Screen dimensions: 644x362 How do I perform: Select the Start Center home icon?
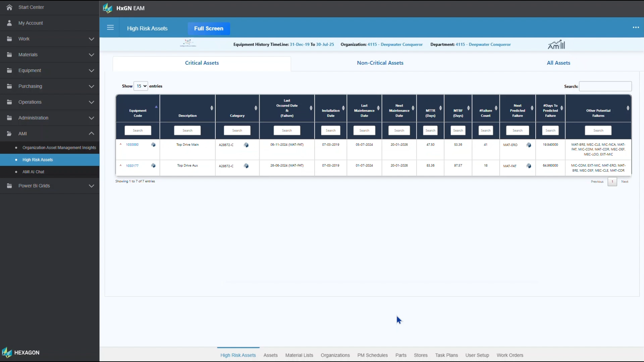tap(9, 7)
